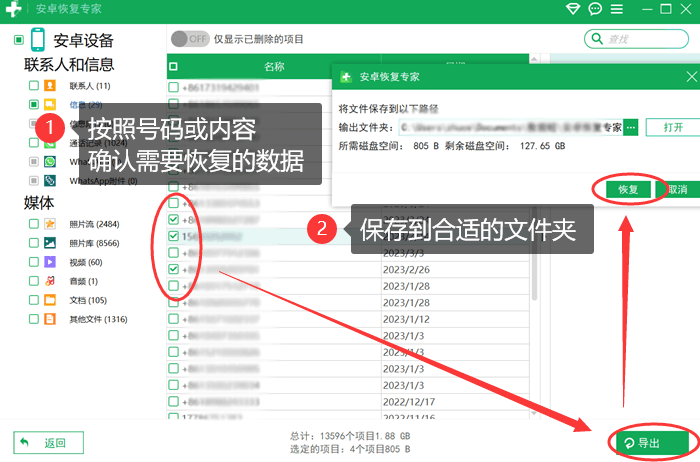
Task: Click the 导出 export button
Action: click(x=652, y=443)
